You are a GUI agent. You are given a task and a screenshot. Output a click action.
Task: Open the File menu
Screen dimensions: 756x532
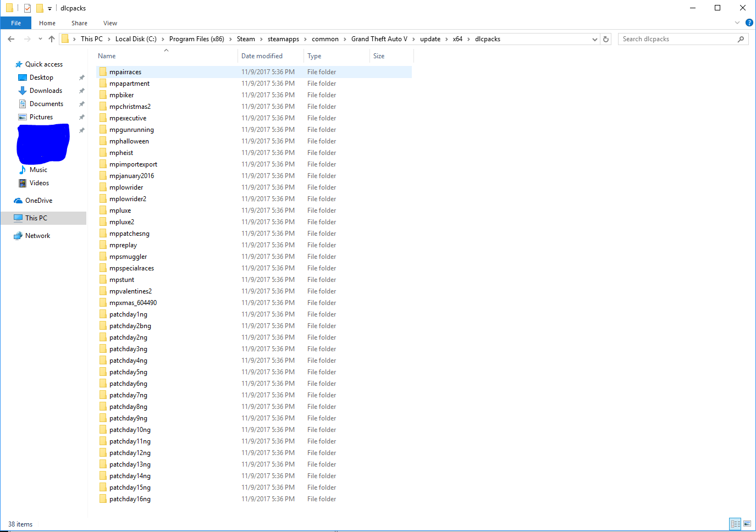(16, 23)
